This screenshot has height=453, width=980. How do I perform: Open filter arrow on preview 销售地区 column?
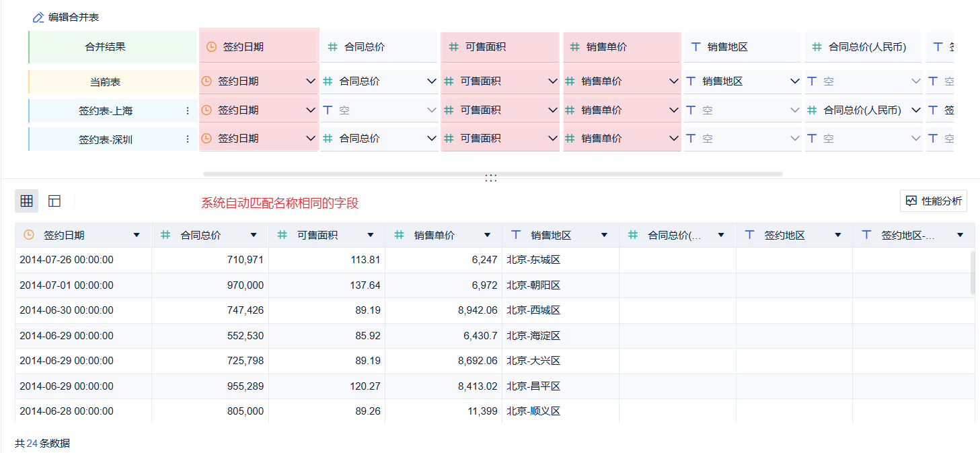pyautogui.click(x=604, y=236)
